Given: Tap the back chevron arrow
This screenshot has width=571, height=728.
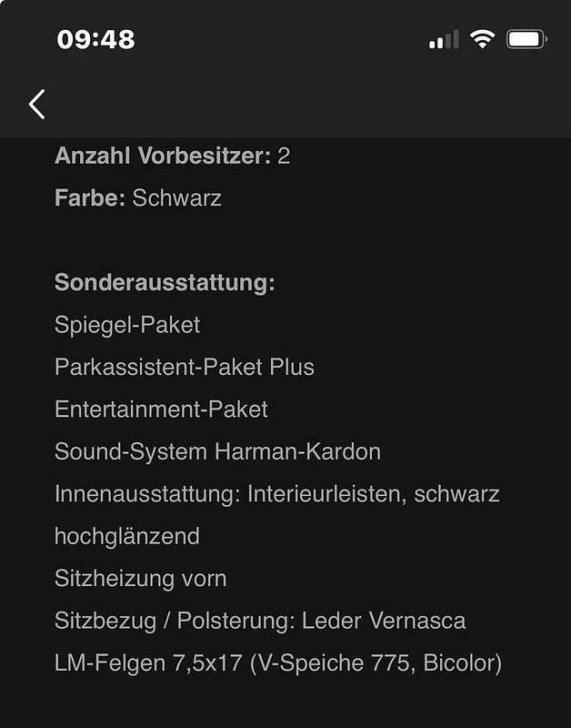Looking at the screenshot, I should click(x=37, y=105).
